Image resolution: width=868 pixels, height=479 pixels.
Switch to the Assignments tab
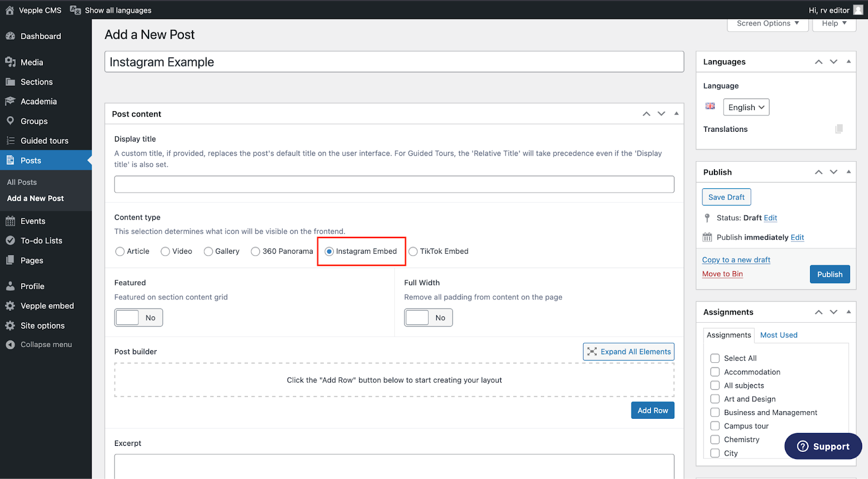click(729, 335)
